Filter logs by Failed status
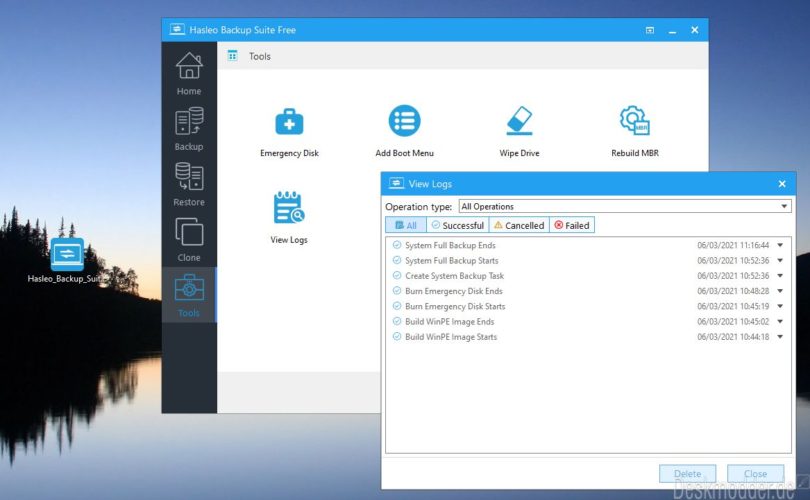The height and width of the screenshot is (500, 810). 572,225
